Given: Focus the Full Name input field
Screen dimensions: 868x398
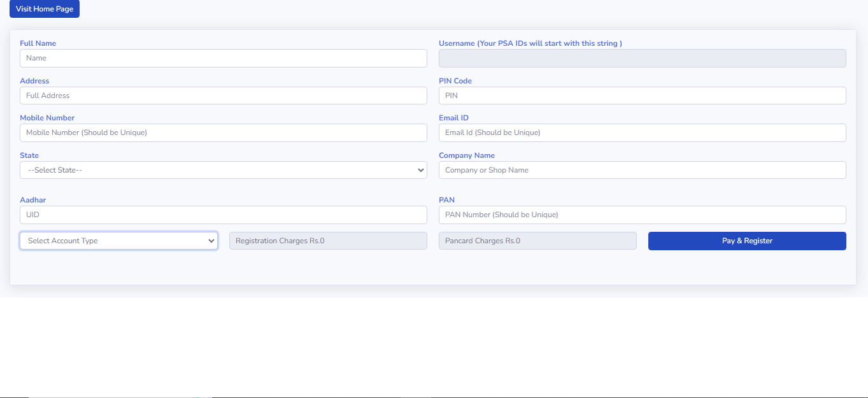Looking at the screenshot, I should click(223, 58).
